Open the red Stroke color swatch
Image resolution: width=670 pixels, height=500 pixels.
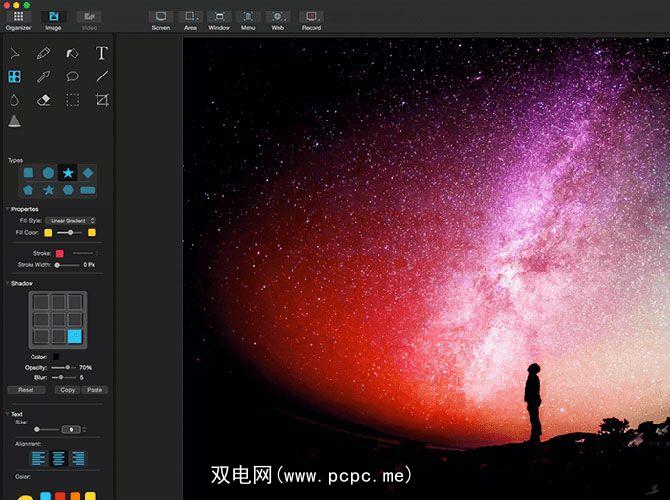[x=60, y=253]
